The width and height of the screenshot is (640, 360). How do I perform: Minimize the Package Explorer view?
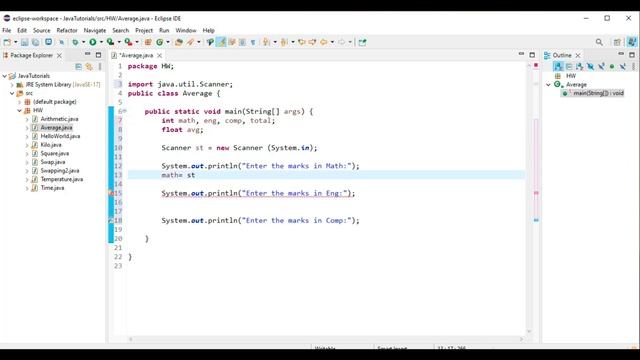(x=87, y=54)
